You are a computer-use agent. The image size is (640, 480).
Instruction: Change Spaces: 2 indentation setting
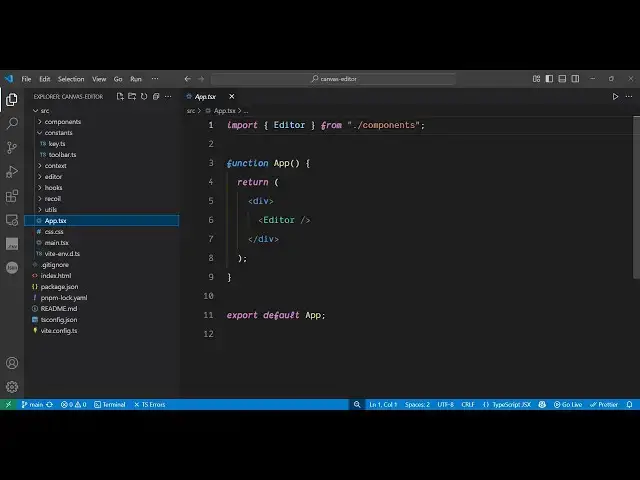(417, 404)
